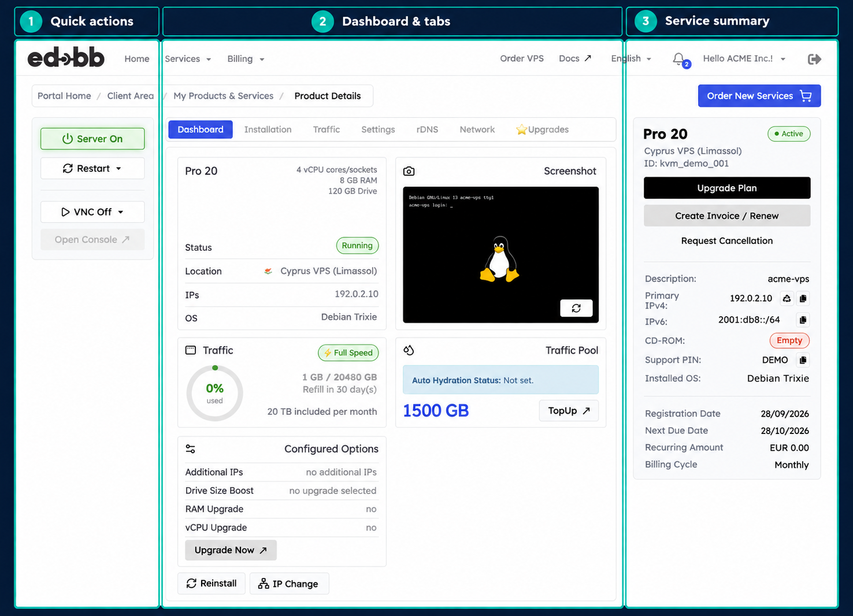Screen dimensions: 853x616
Task: Click the Docs external link arrow
Action: coord(588,58)
